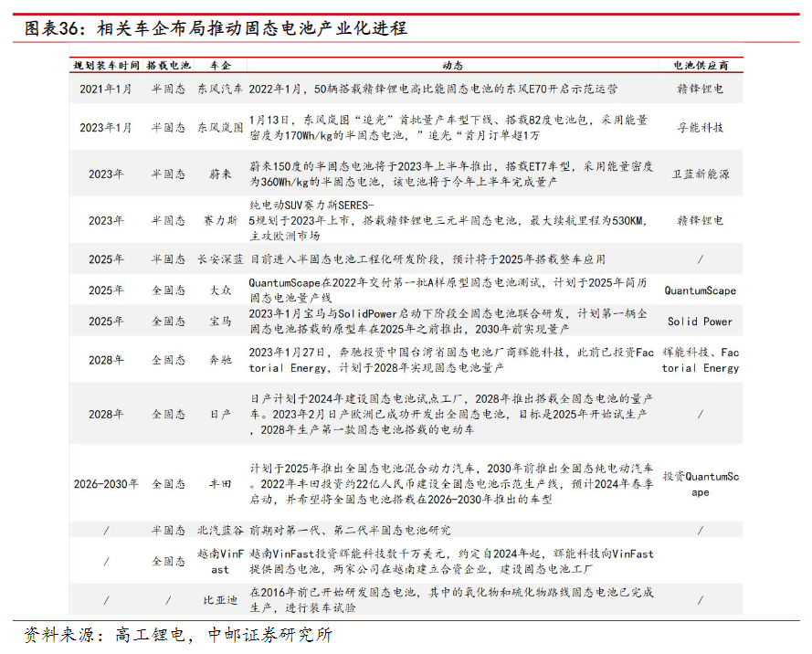Click the QuantumScape A样 description text
This screenshot has height=654, width=812.
[448, 290]
